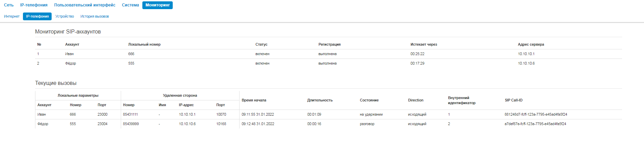Select remote number 85439999
This screenshot has width=644, height=141.
(131, 124)
